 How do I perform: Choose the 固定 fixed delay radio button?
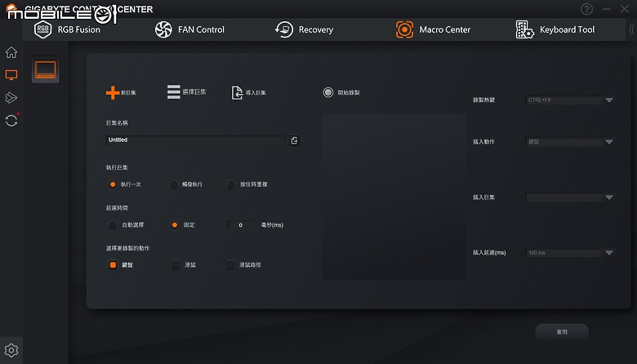[174, 224]
